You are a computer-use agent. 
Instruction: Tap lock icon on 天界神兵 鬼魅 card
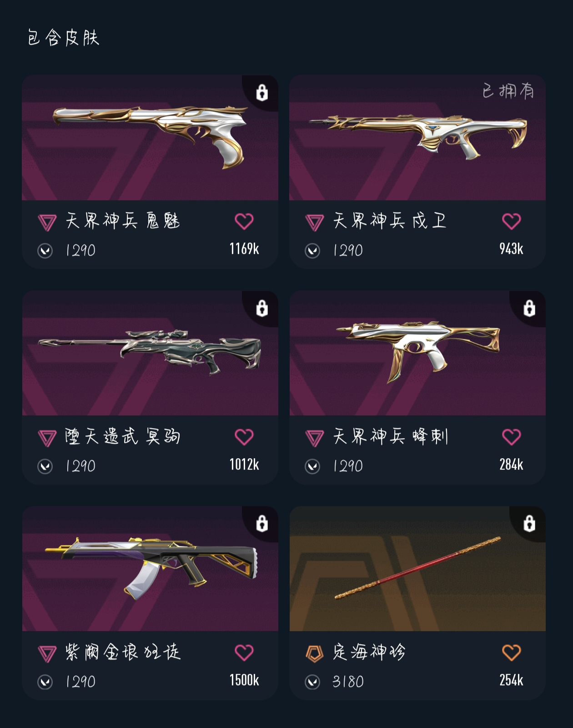coord(262,92)
